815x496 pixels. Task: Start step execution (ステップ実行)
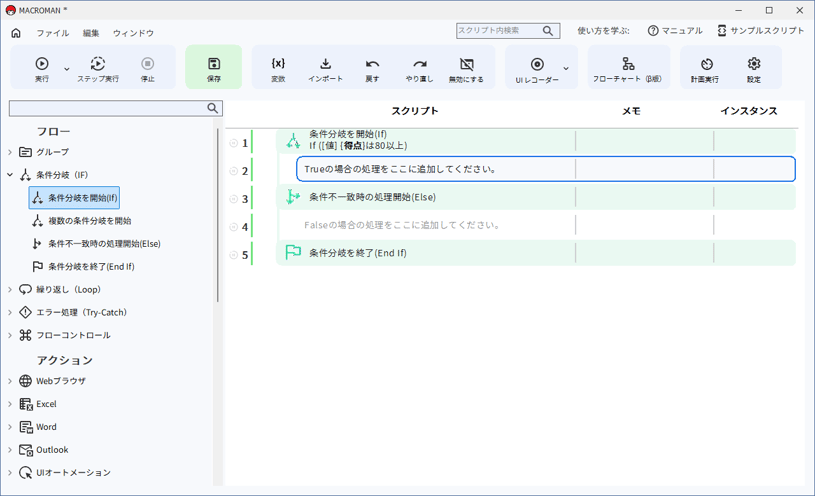[x=98, y=69]
